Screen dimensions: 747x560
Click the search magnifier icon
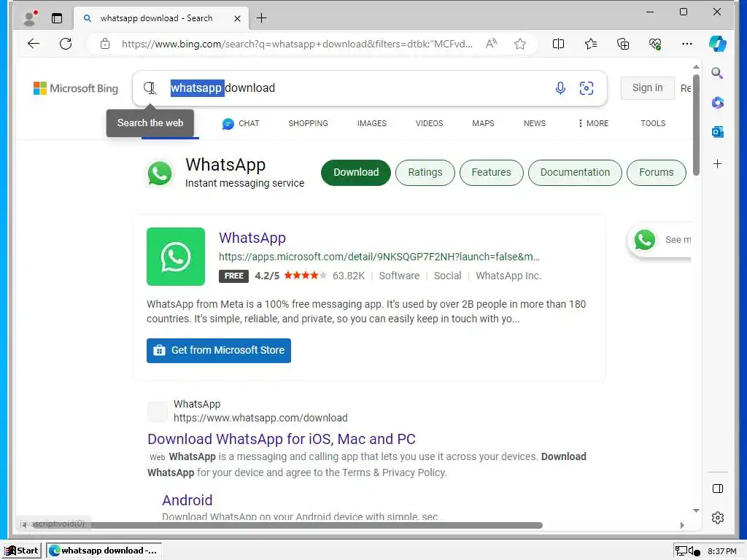(150, 87)
